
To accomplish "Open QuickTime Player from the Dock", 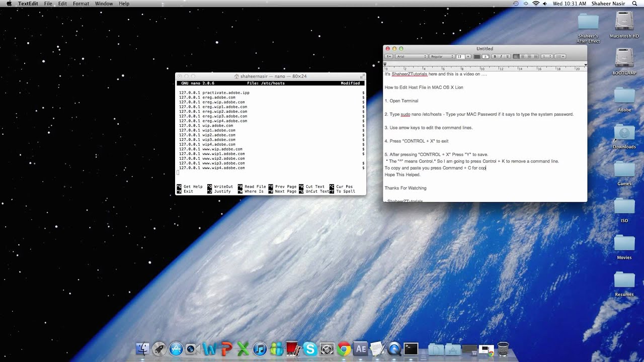I will (394, 348).
